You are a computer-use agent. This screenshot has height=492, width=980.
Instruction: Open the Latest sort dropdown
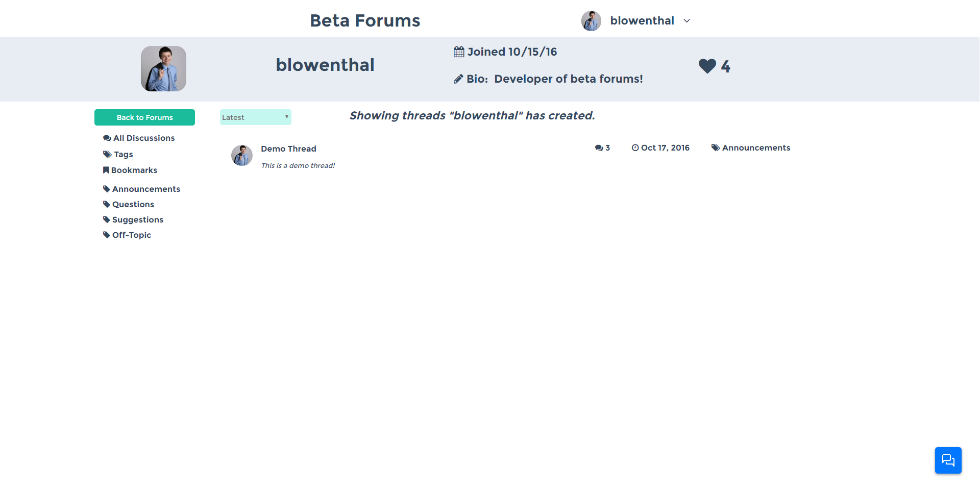pyautogui.click(x=255, y=117)
